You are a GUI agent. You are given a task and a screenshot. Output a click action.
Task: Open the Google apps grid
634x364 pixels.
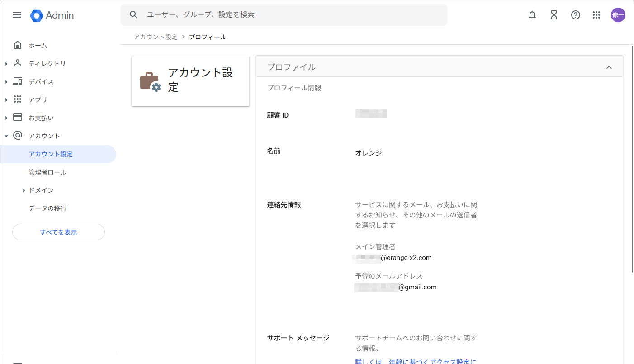(x=596, y=15)
